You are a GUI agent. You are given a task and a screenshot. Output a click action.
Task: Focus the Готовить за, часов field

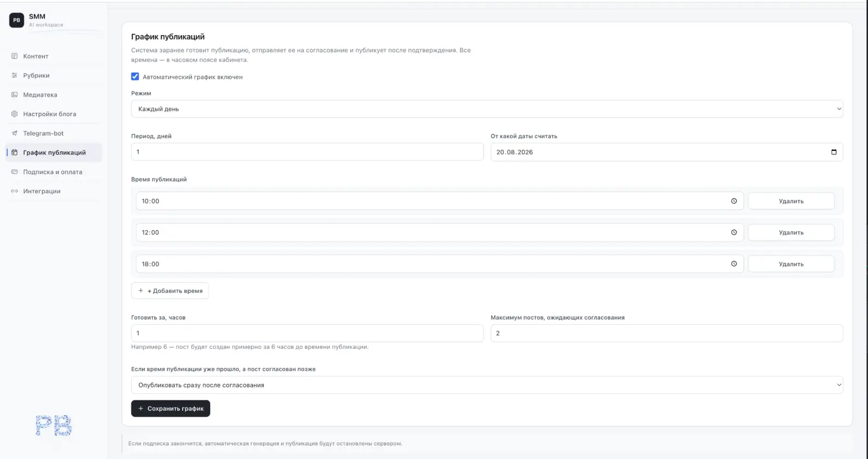[x=307, y=333]
